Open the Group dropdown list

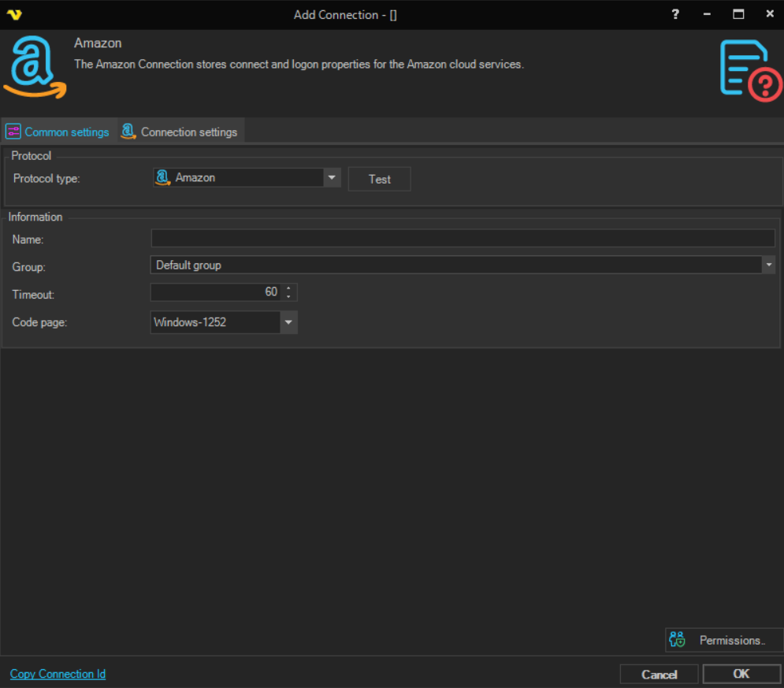[768, 266]
